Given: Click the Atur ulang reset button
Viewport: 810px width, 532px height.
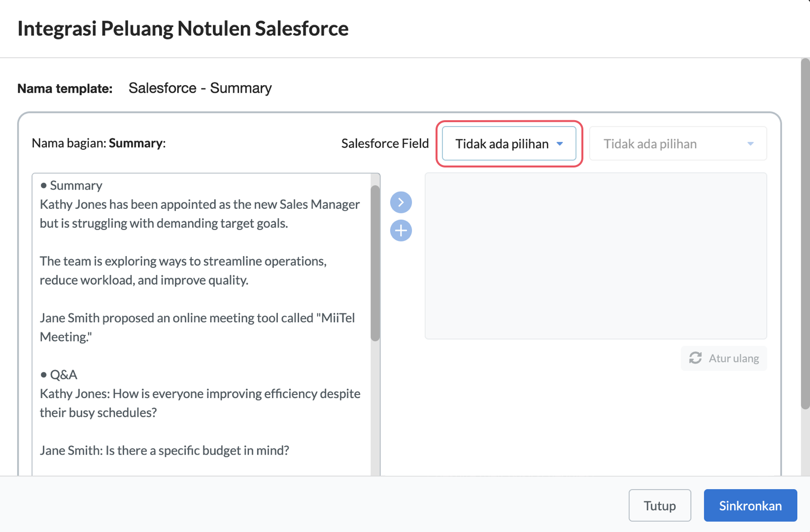Looking at the screenshot, I should click(x=724, y=358).
